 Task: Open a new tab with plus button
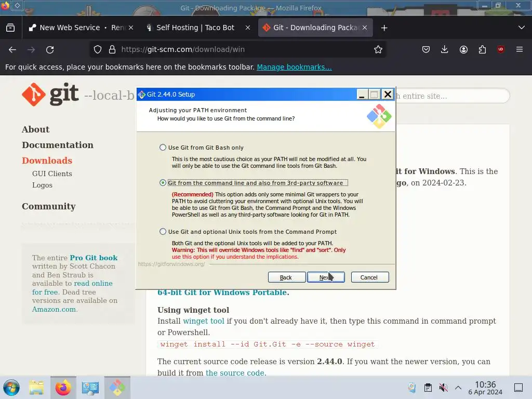pyautogui.click(x=384, y=28)
